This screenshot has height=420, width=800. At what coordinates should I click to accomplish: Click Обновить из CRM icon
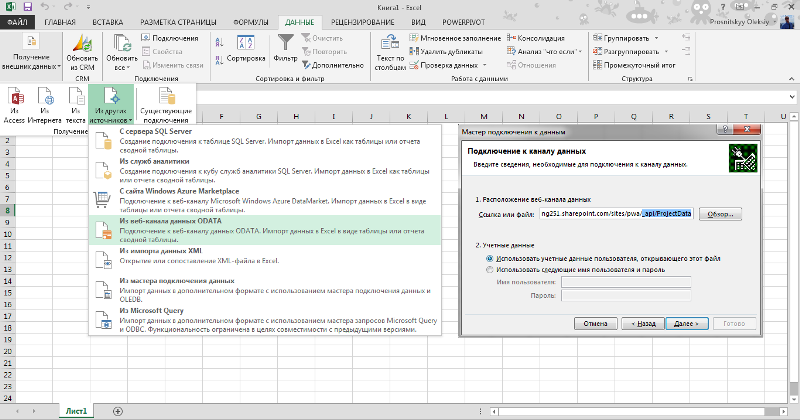click(x=82, y=53)
